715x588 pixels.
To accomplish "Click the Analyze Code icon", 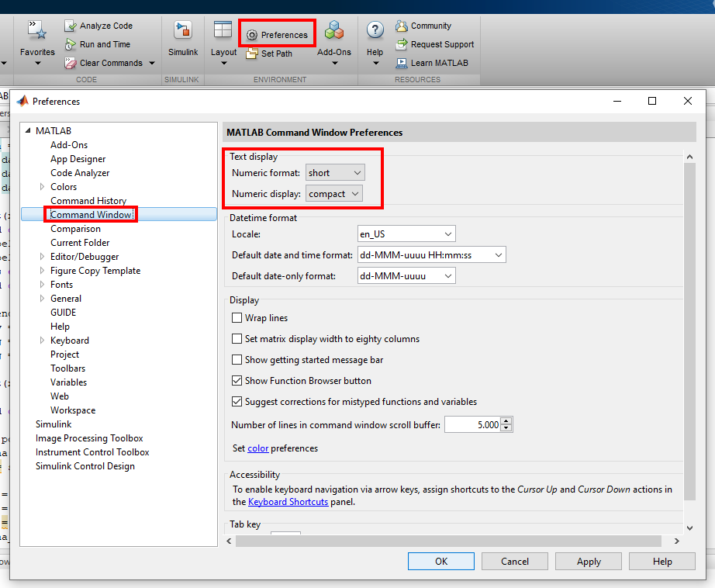I will tap(71, 26).
